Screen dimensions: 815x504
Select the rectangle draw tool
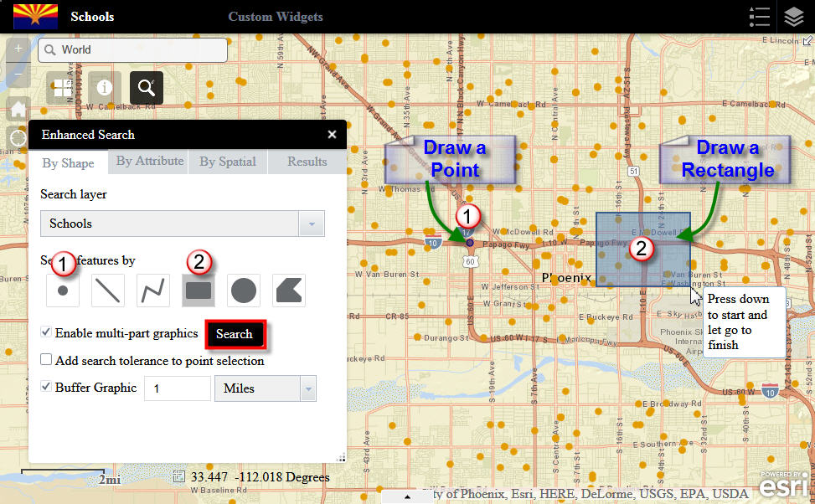pyautogui.click(x=199, y=291)
